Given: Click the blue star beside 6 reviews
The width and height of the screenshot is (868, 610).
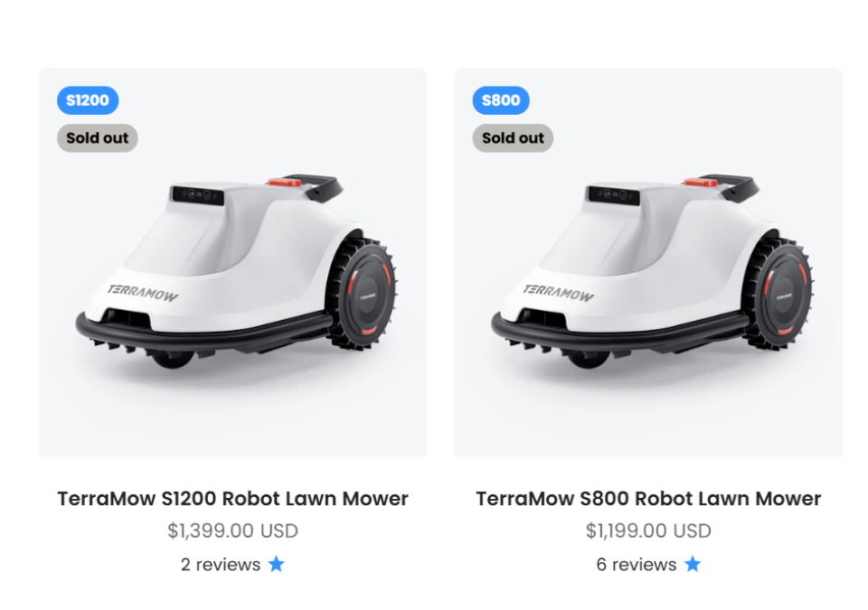Looking at the screenshot, I should (x=693, y=564).
